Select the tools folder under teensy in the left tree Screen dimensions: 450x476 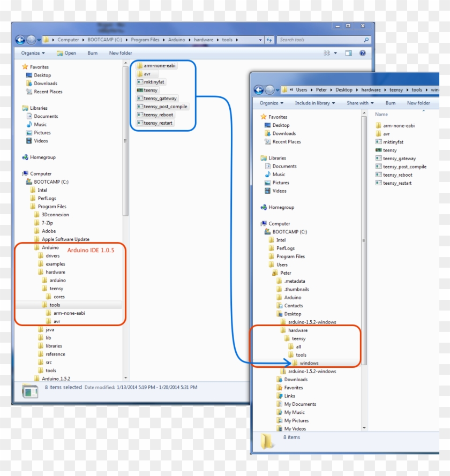(x=54, y=305)
